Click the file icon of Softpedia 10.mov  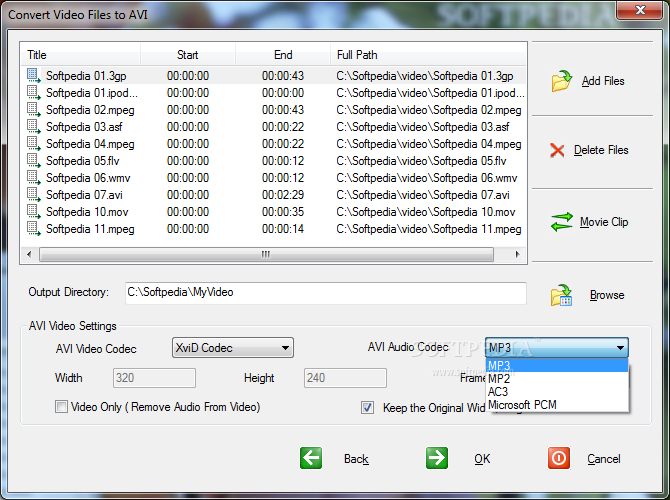tap(34, 212)
